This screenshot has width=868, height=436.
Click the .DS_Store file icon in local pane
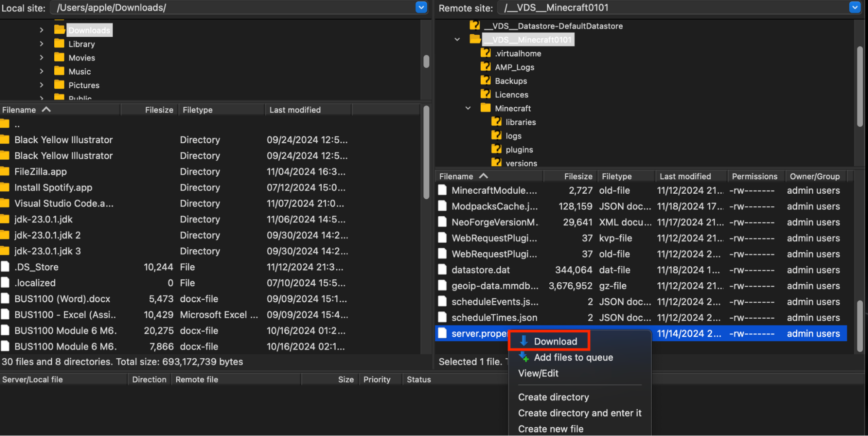click(5, 267)
